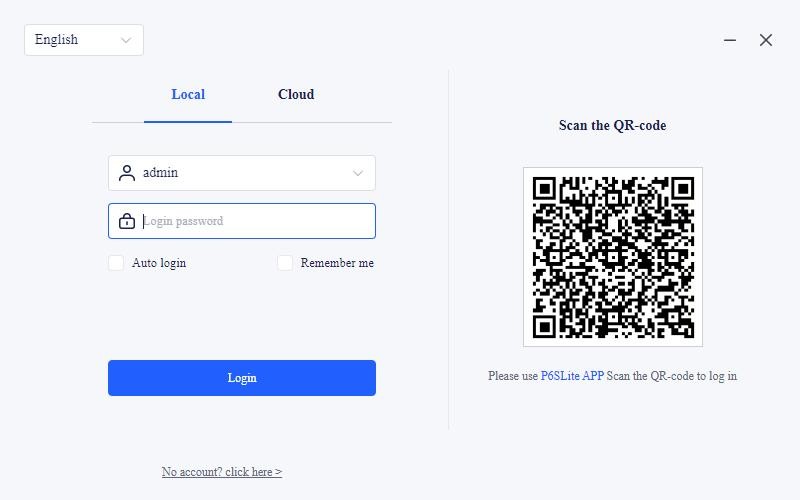Switch to the Cloud login tab
Image resolution: width=800 pixels, height=500 pixels.
click(x=296, y=95)
